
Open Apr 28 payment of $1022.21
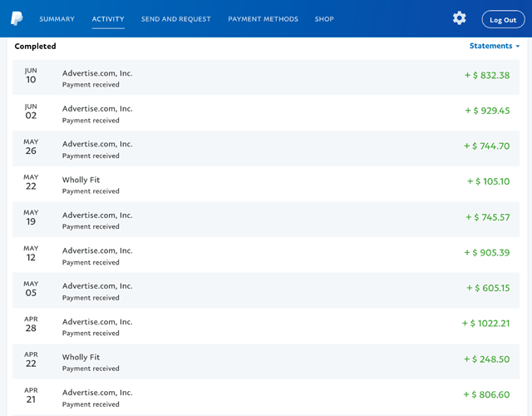(x=266, y=326)
